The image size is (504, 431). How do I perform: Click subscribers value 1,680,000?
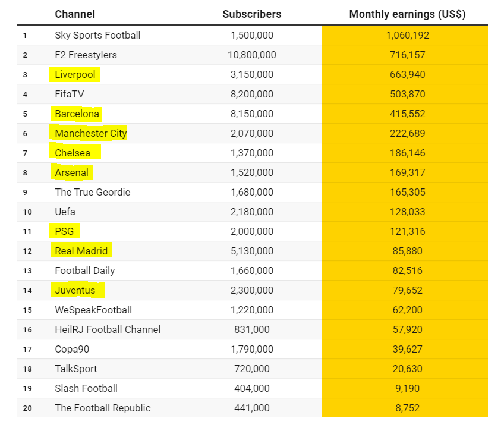(x=251, y=192)
